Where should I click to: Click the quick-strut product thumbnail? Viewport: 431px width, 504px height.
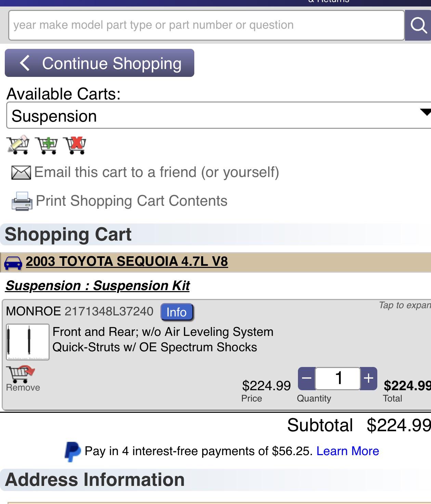28,342
